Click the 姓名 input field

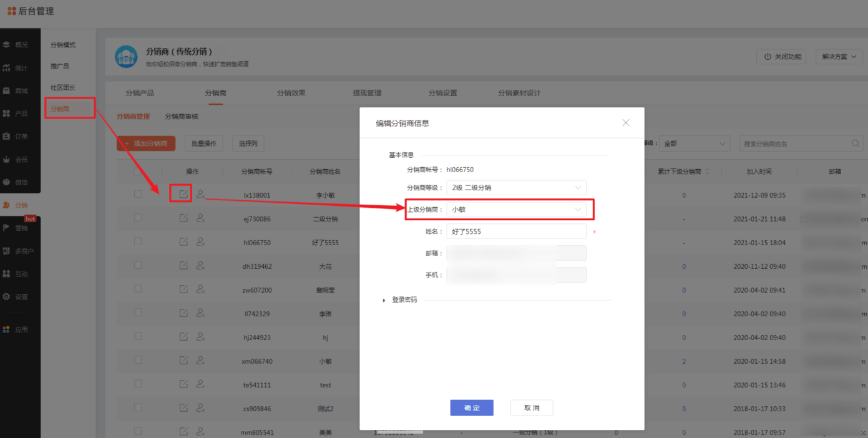click(516, 231)
